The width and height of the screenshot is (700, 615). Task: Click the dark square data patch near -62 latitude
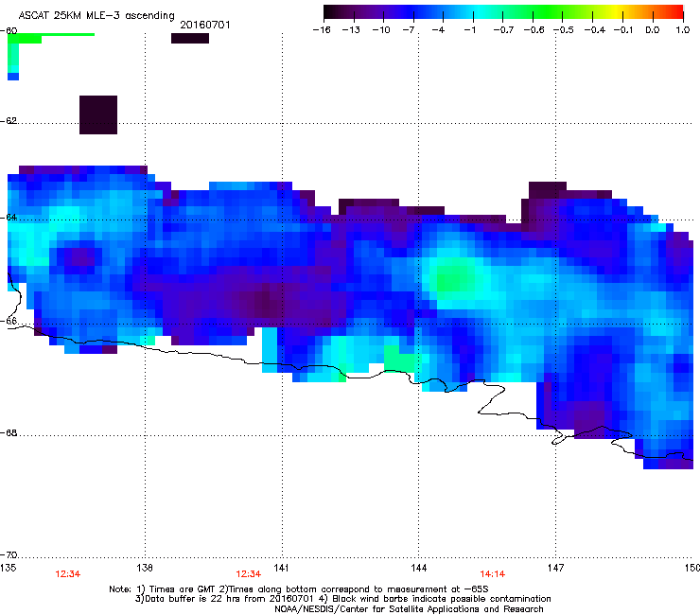tap(98, 114)
